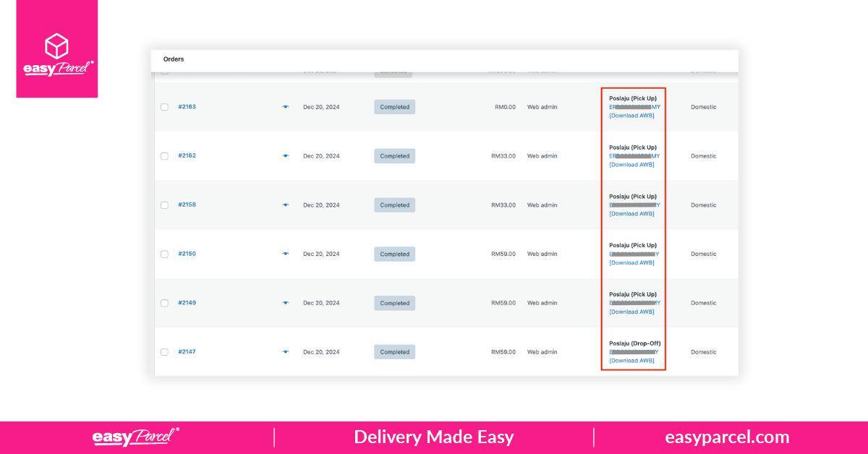Click the Completed status of order #2163
Image resolution: width=868 pixels, height=454 pixels.
(395, 107)
